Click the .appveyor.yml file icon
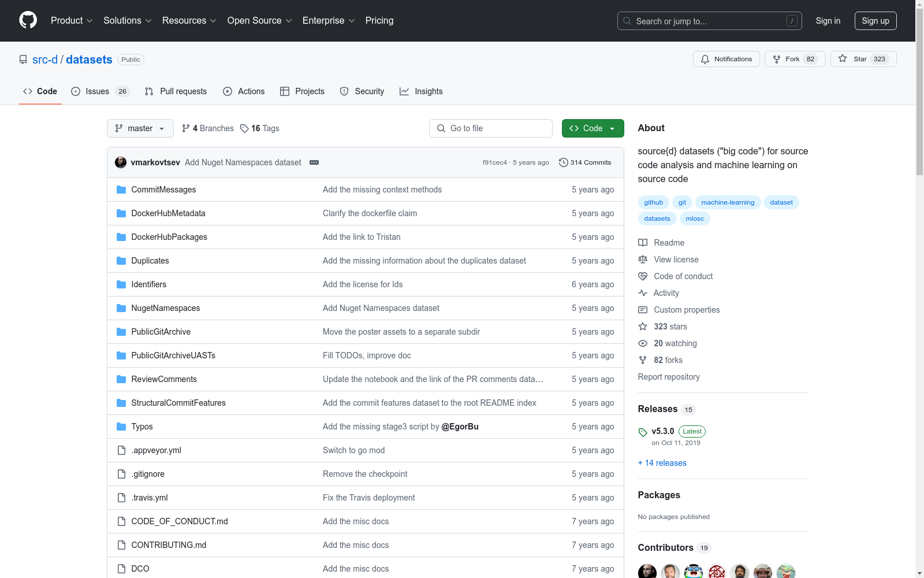The width and height of the screenshot is (924, 578). [x=121, y=450]
